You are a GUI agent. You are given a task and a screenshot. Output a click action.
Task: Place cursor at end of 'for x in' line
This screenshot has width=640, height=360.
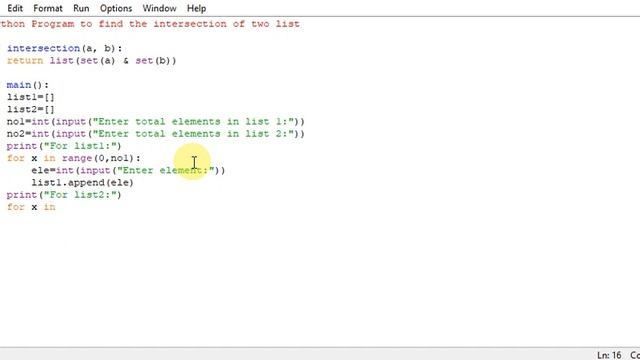pyautogui.click(x=56, y=207)
